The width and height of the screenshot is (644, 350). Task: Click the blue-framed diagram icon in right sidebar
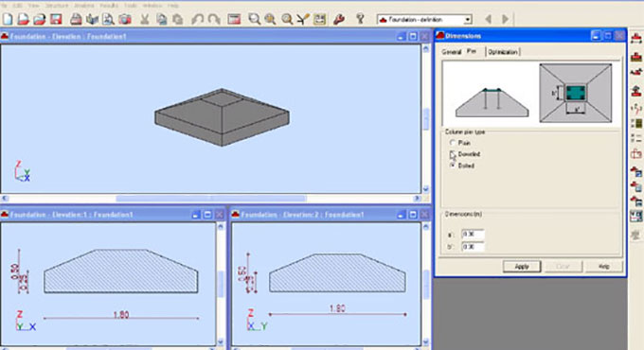(x=636, y=217)
